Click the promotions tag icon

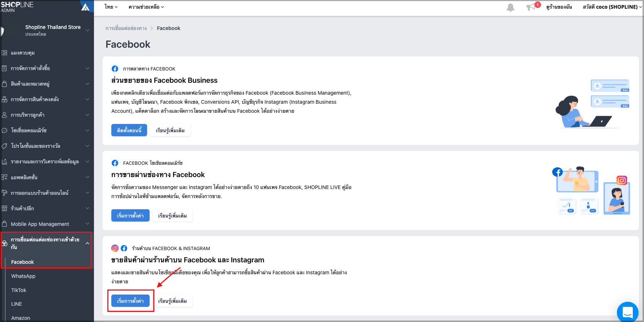click(x=4, y=146)
